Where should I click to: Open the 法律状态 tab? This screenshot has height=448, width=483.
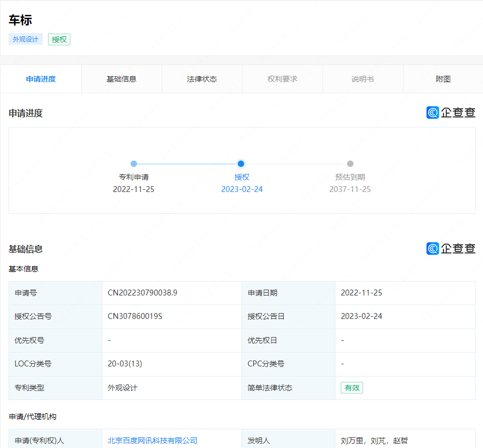[x=202, y=79]
